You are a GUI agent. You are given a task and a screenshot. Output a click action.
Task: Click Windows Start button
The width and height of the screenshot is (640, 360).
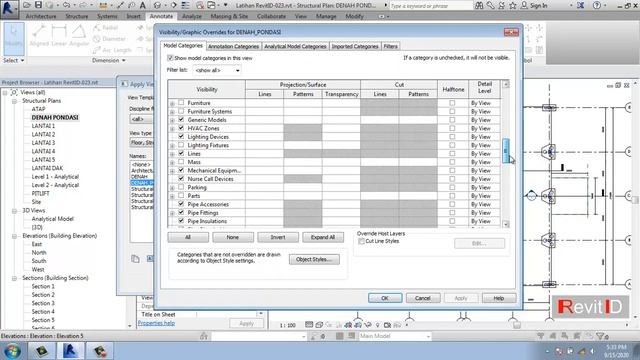[13, 351]
